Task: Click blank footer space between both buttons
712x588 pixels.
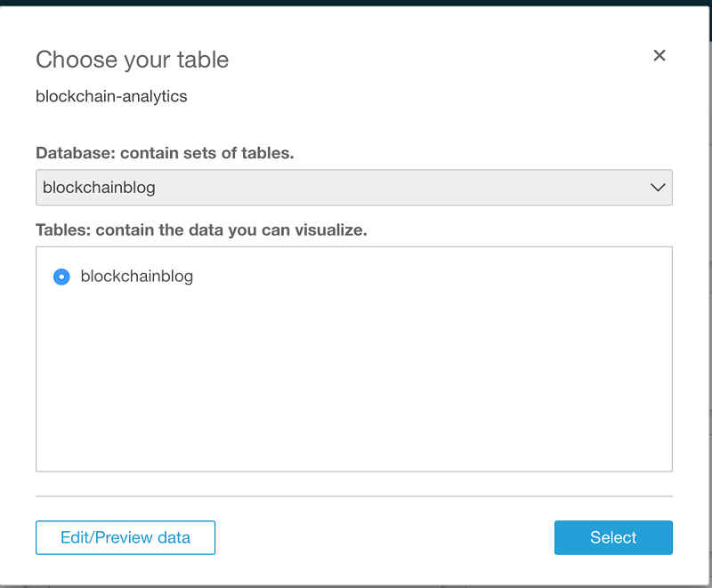Action: 383,537
